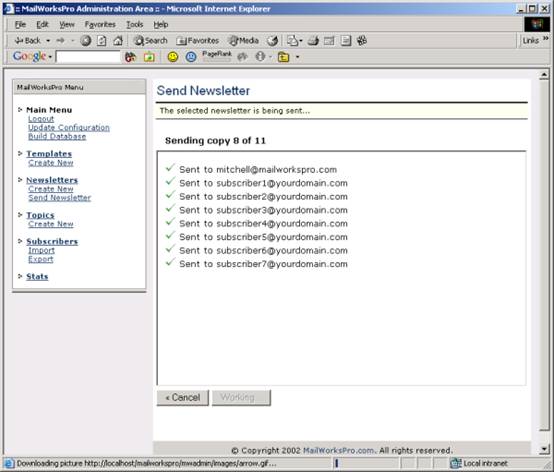Focus the Google toolbar search box
The image size is (554, 472).
[88, 57]
